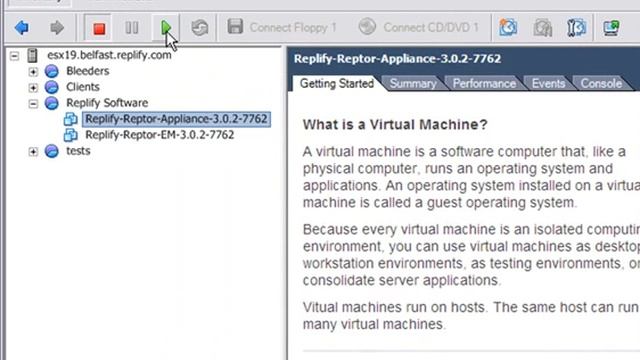Click the Revert to Snapshot toolbar icon

[x=542, y=28]
